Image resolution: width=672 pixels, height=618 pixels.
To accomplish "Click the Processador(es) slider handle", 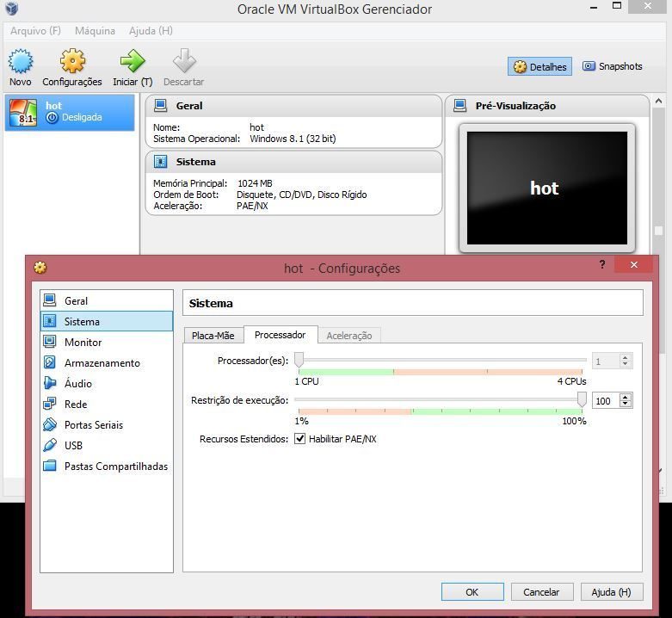I will click(x=299, y=360).
